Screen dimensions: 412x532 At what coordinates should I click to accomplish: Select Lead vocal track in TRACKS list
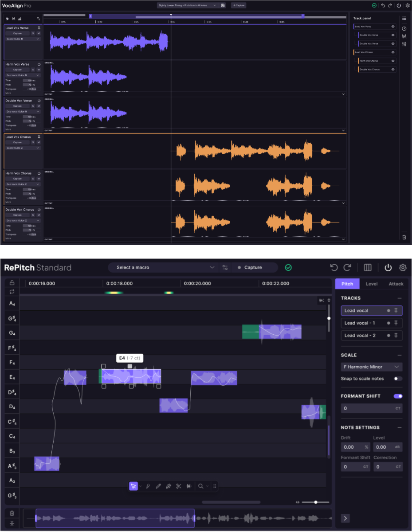point(372,310)
